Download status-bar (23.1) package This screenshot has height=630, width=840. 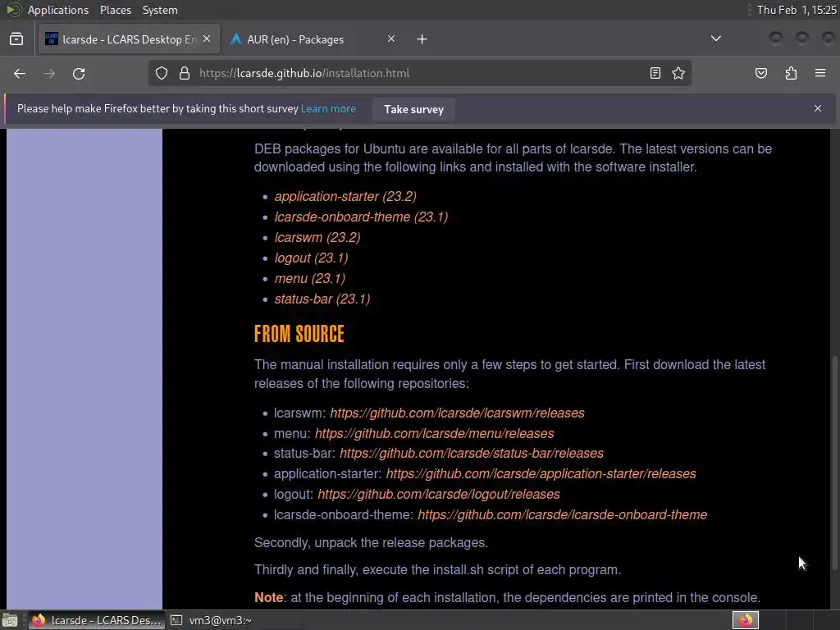[322, 299]
